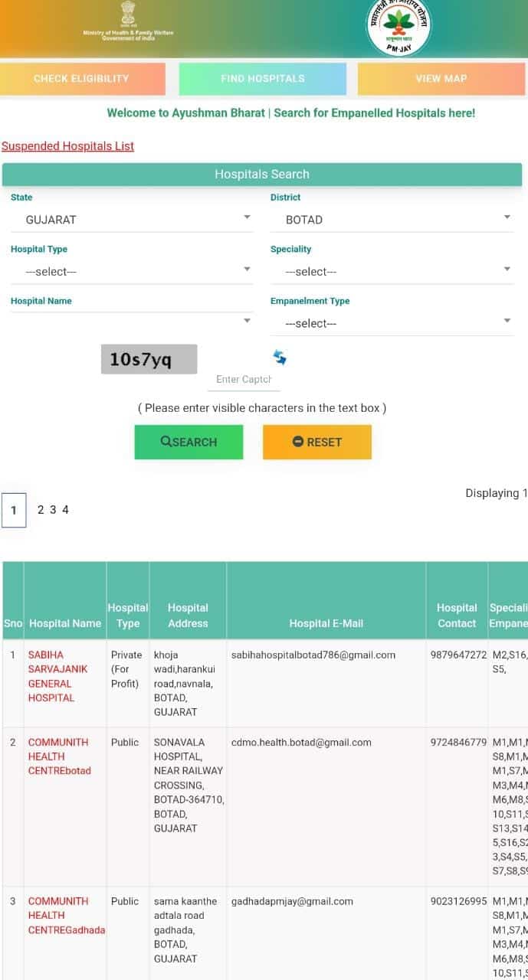This screenshot has height=980, width=528.
Task: Expand the Hospital Type dropdown
Action: pyautogui.click(x=132, y=272)
